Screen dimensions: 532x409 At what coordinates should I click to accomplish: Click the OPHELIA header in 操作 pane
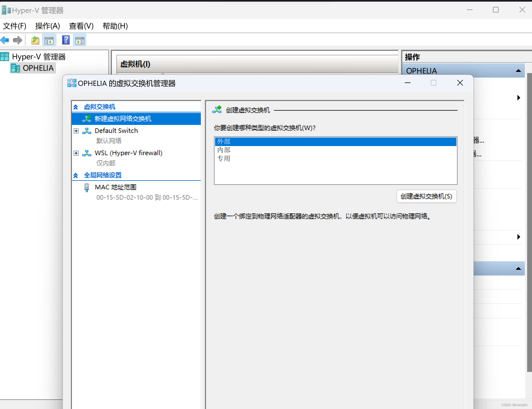tap(463, 71)
